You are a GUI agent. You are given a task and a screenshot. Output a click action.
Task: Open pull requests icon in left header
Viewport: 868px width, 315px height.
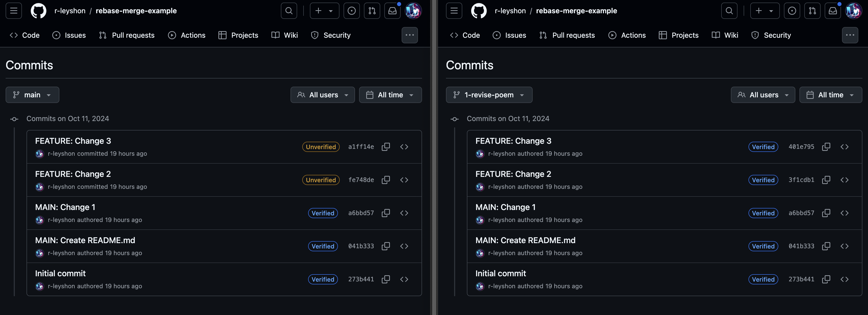pyautogui.click(x=372, y=11)
